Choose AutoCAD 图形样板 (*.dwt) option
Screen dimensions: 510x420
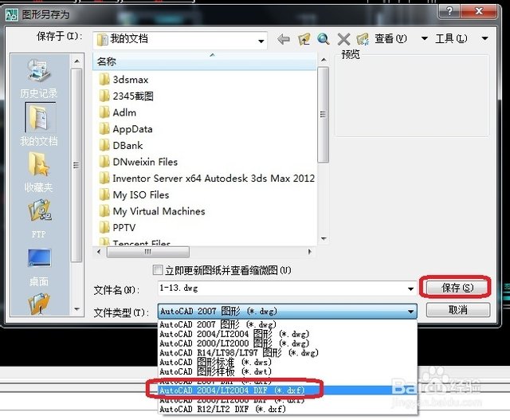tap(288, 371)
